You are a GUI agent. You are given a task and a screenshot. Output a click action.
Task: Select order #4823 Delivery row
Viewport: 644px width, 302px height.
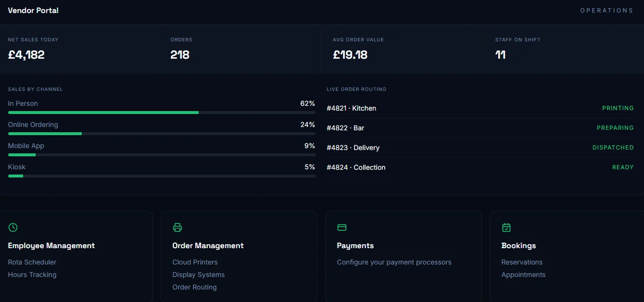click(480, 148)
